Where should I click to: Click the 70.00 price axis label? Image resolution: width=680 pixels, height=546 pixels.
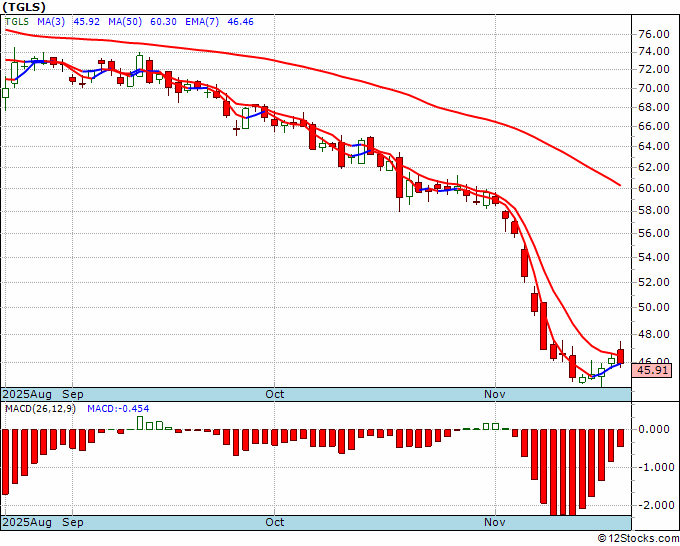click(x=654, y=88)
